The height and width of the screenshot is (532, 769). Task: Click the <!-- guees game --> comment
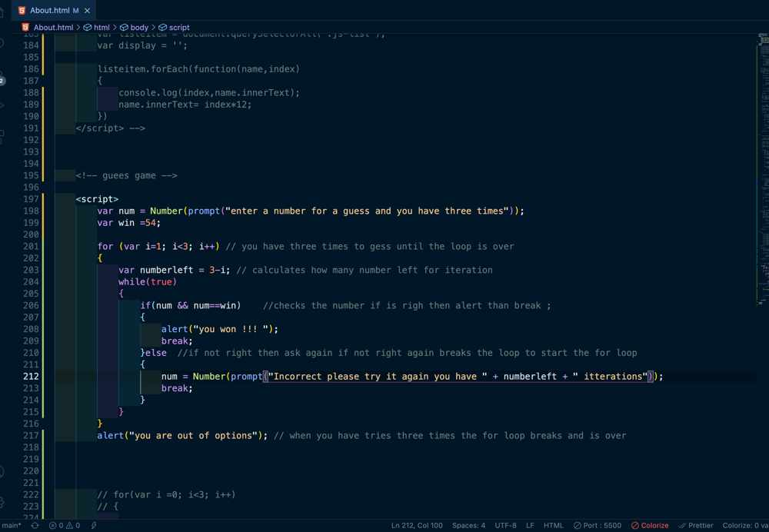[x=127, y=175]
